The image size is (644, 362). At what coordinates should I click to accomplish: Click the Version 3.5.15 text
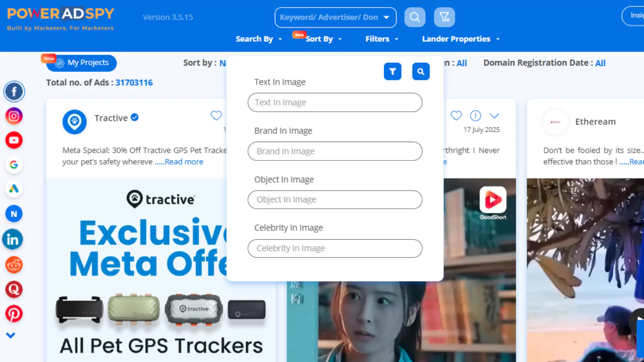tap(168, 17)
